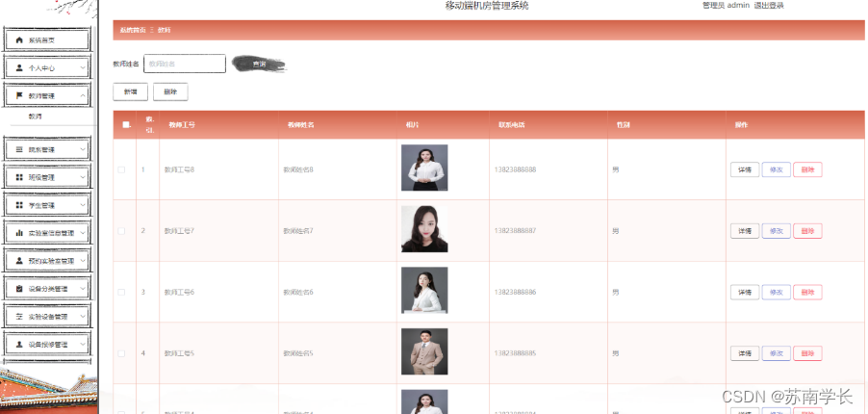This screenshot has height=414, width=868.
Task: Click the name cell 教师姓名8
Action: (x=298, y=169)
